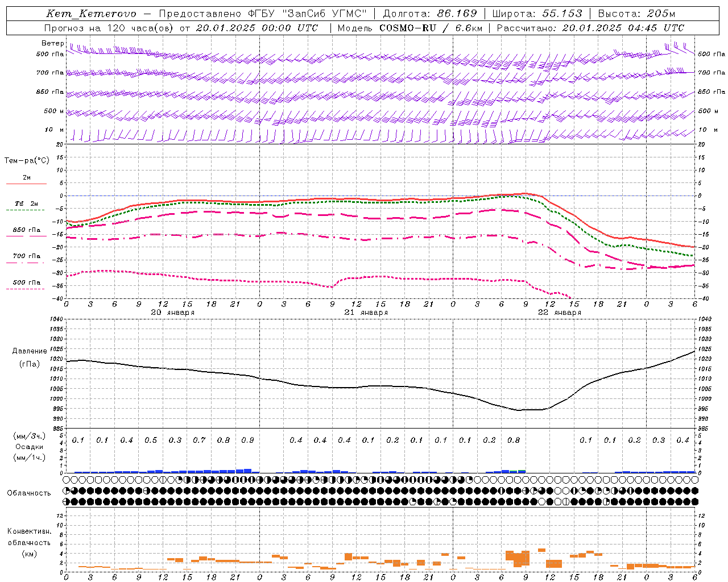Click the "Td 2м" dew point legend entry
This screenshot has height=582, width=728.
pos(26,203)
